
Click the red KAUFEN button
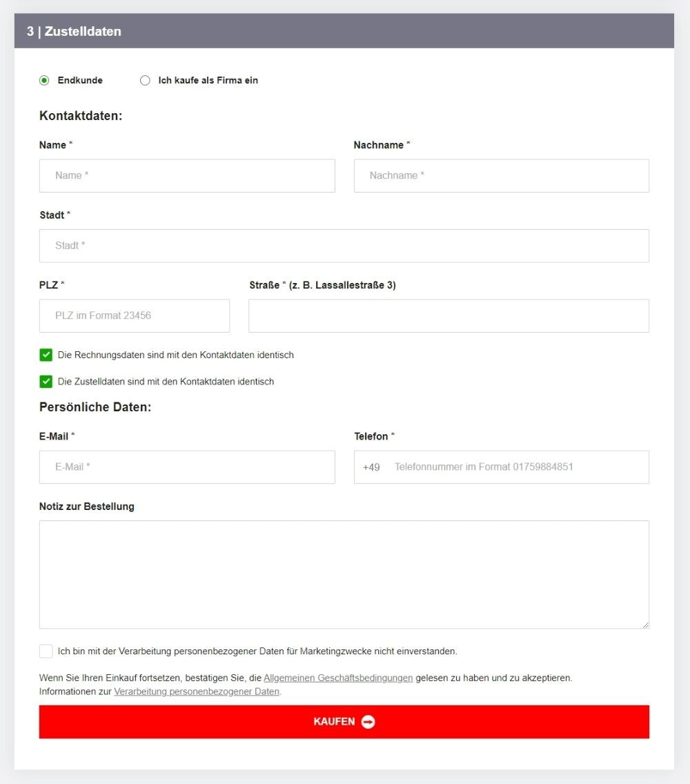344,721
